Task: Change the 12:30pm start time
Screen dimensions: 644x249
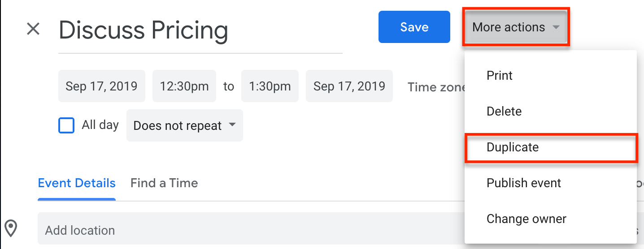Action: click(x=184, y=86)
